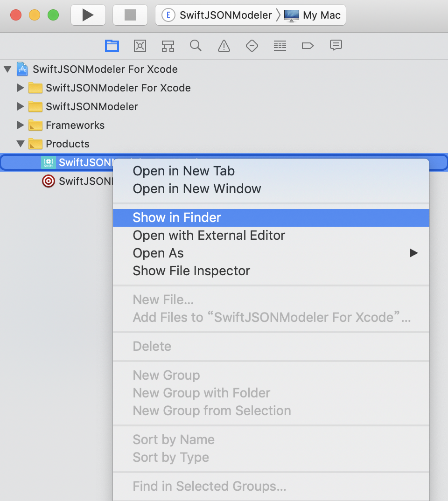
Task: Click New Group with Folder
Action: pos(271,393)
